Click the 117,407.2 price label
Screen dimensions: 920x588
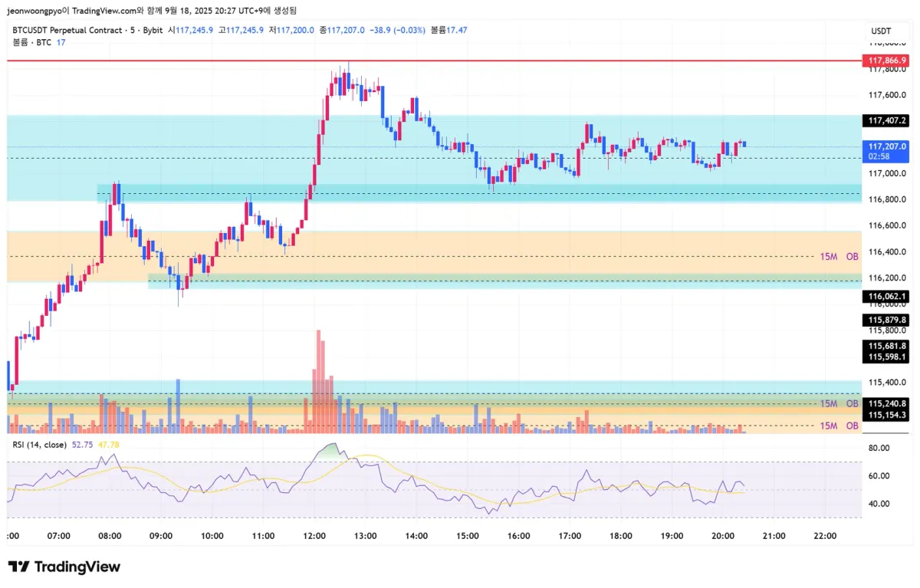tap(886, 120)
